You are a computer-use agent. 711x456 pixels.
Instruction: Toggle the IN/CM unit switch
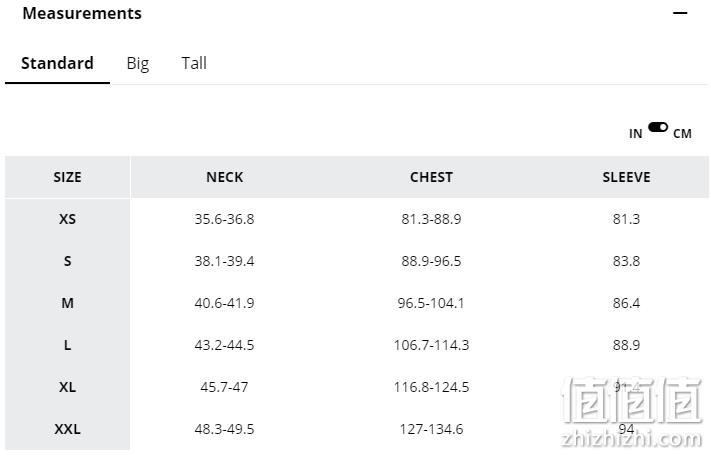(658, 127)
